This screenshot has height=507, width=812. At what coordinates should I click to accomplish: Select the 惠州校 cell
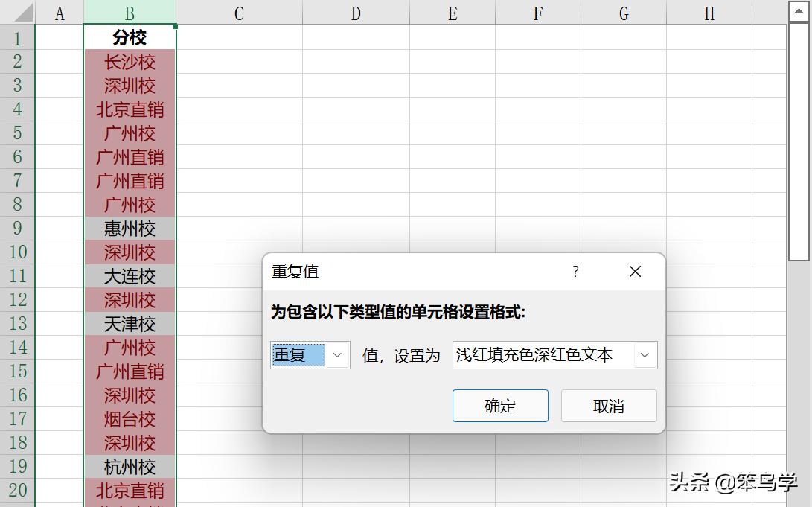pos(130,229)
